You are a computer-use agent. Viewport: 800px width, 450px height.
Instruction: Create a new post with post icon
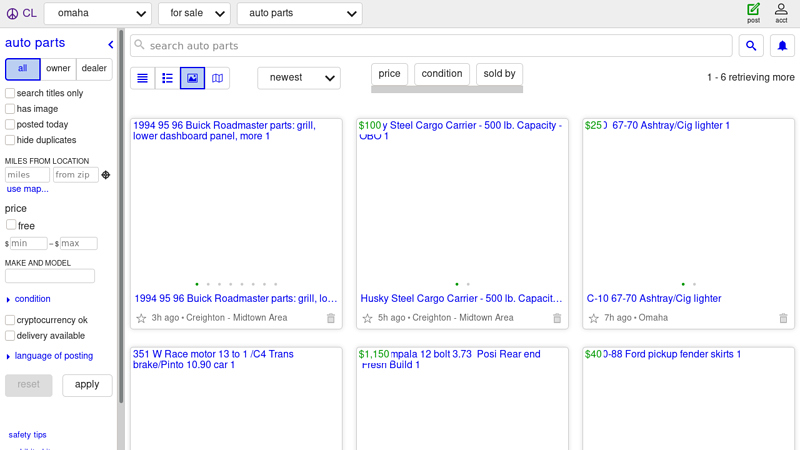(753, 13)
